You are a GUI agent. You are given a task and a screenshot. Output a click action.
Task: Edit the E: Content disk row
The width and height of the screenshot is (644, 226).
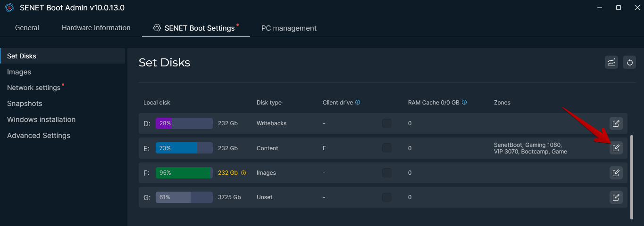tap(616, 148)
